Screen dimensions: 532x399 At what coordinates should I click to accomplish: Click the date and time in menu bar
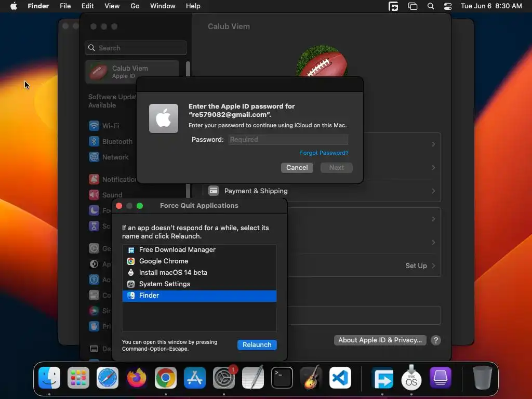pos(491,6)
